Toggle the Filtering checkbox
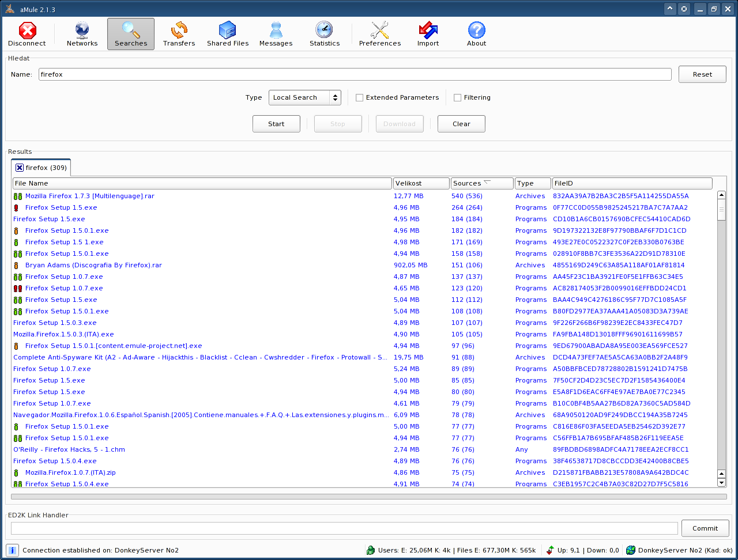Image resolution: width=738 pixels, height=560 pixels. point(457,97)
